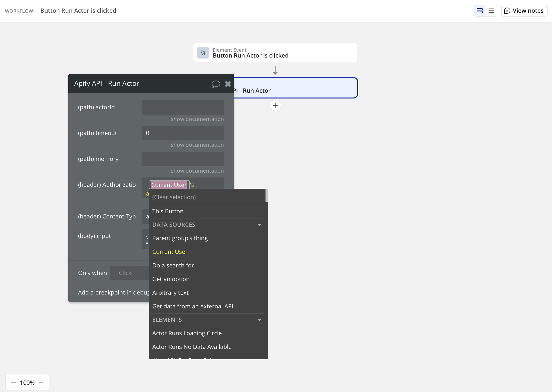Screen dimensions: 552x392
Task: Click the plus icon to add workflow step
Action: coord(275,105)
